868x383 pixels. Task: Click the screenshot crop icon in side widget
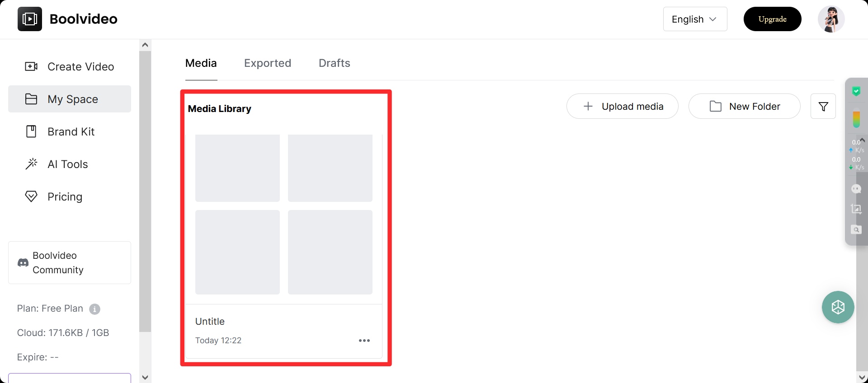click(x=856, y=209)
